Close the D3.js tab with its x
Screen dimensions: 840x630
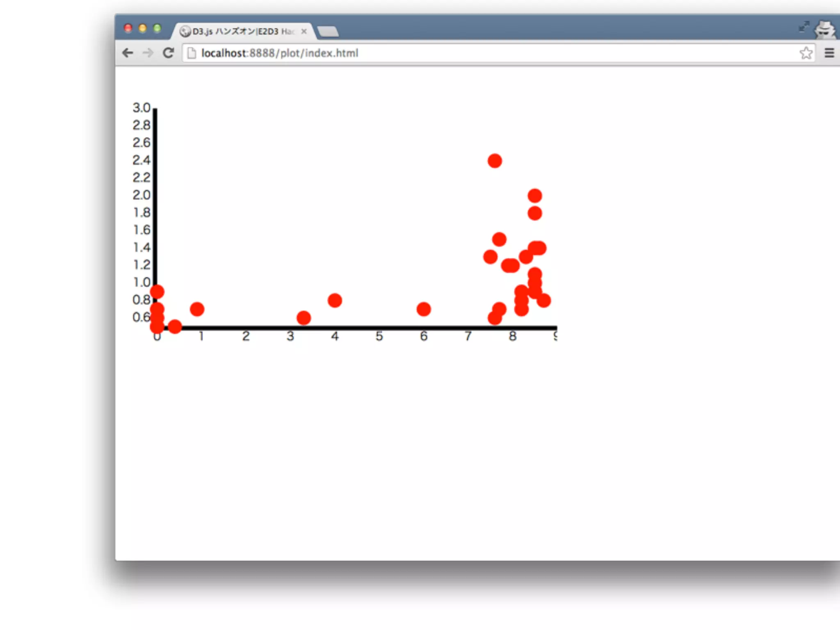tap(304, 31)
